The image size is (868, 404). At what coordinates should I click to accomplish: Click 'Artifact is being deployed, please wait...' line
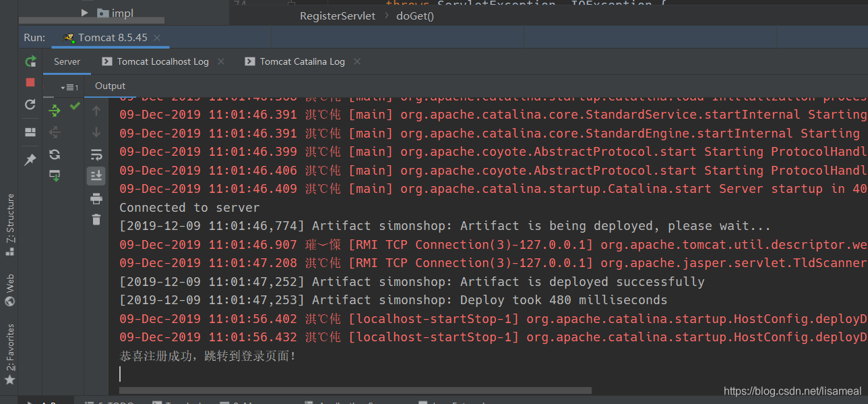coord(445,226)
